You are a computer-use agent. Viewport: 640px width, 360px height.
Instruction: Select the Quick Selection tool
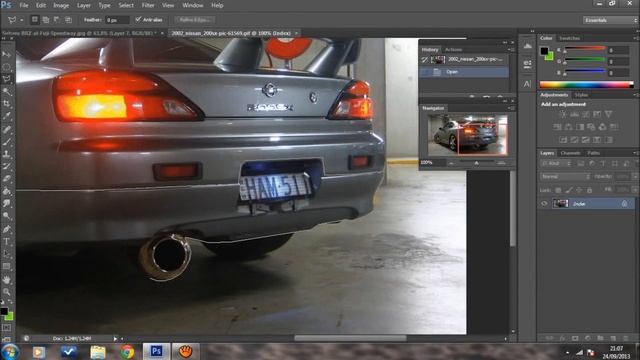coord(7,91)
